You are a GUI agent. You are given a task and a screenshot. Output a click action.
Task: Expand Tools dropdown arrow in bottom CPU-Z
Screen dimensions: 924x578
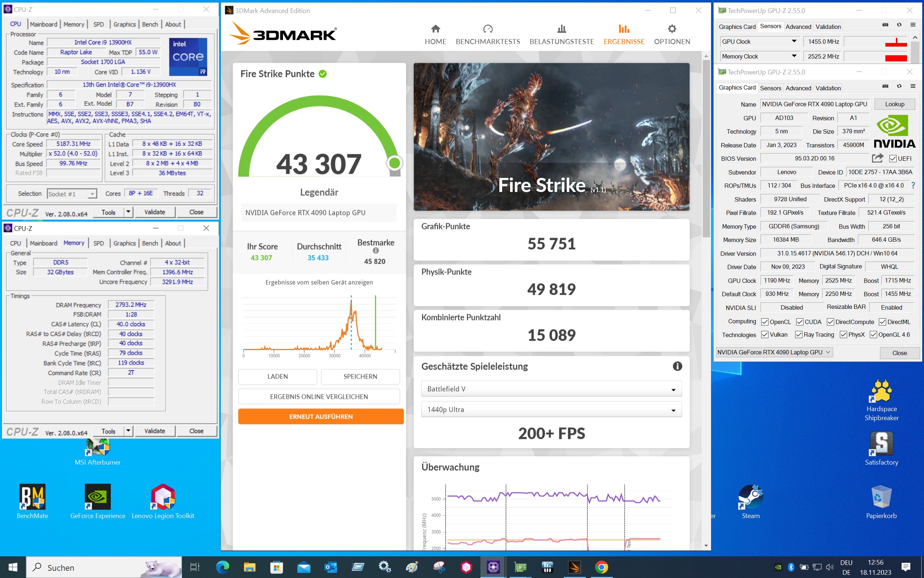point(128,431)
